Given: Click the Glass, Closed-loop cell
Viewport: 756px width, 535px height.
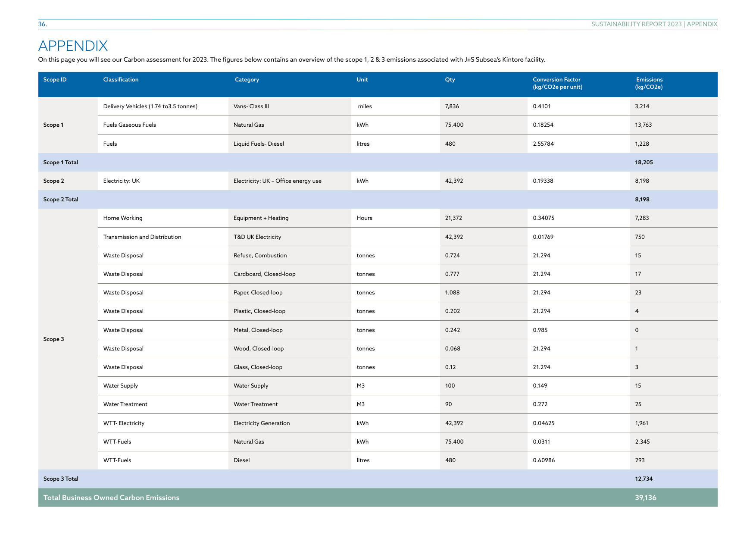Looking at the screenshot, I should [258, 367].
